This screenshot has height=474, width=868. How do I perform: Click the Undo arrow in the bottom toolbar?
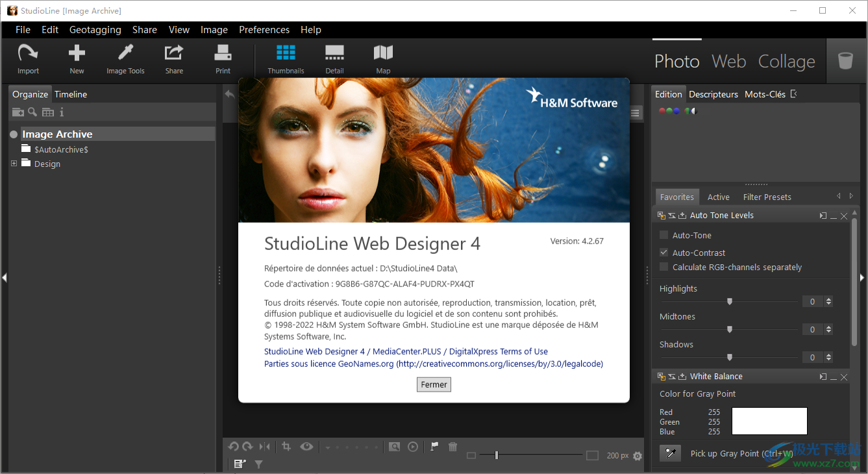(x=233, y=446)
